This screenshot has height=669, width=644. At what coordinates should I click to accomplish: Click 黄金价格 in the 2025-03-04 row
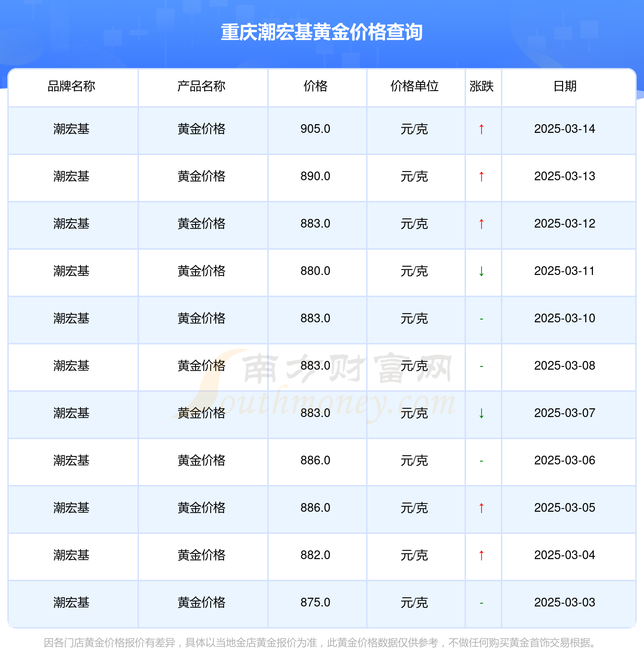201,555
